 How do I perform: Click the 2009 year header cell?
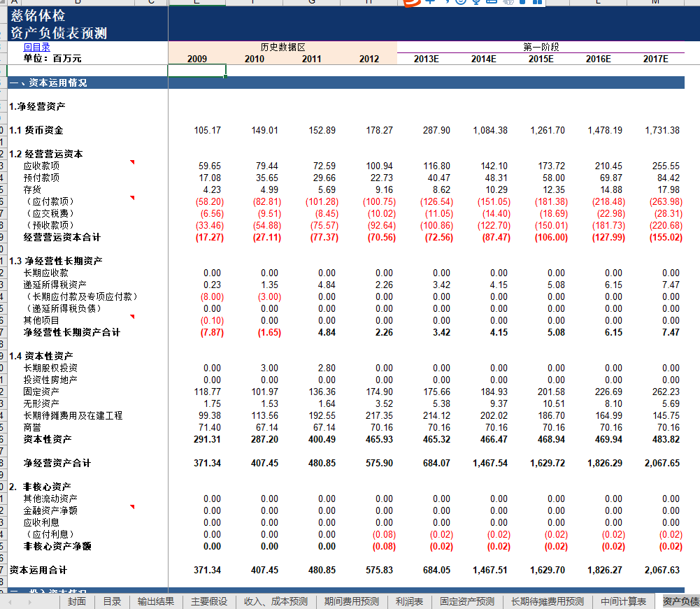click(197, 59)
